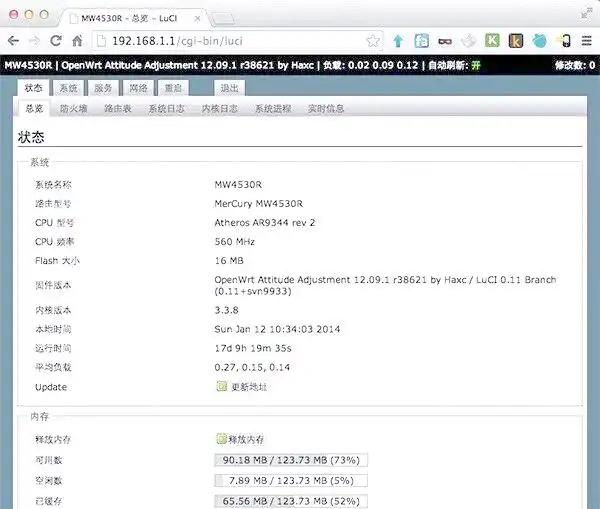Select the 总览 sub-tab
Viewport: 600px width, 509px height.
point(34,108)
